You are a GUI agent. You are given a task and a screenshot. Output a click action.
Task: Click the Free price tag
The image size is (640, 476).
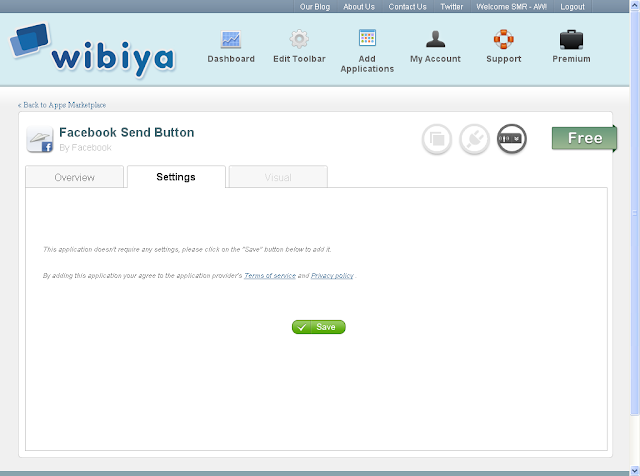[584, 138]
